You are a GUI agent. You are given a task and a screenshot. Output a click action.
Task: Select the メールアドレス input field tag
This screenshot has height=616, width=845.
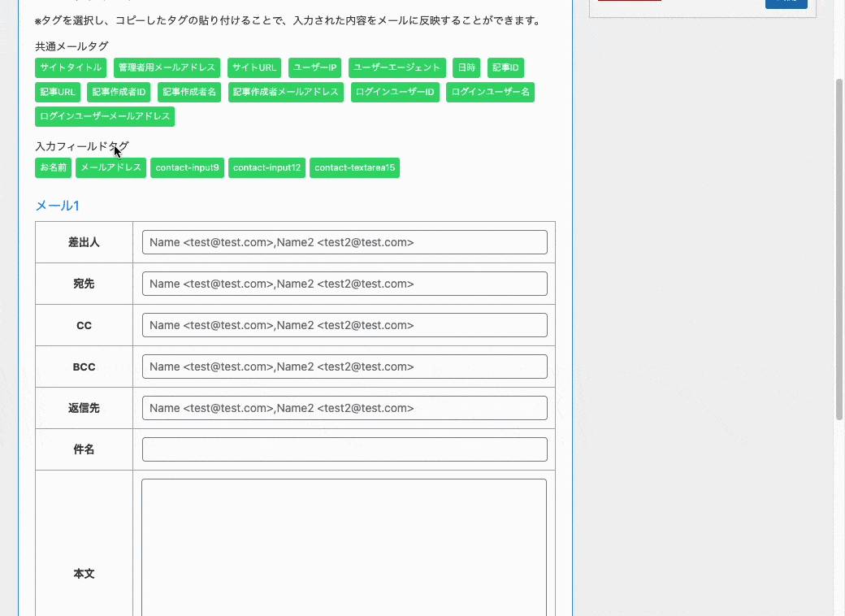[x=110, y=168]
